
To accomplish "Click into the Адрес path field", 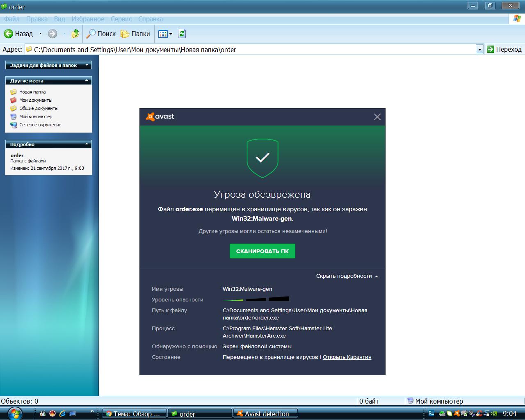I will coord(250,50).
